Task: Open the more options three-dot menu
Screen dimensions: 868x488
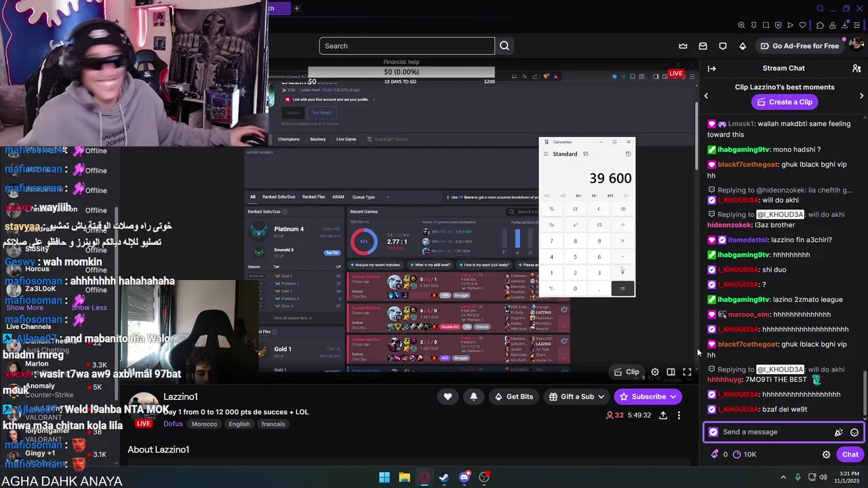Action: coord(679,415)
